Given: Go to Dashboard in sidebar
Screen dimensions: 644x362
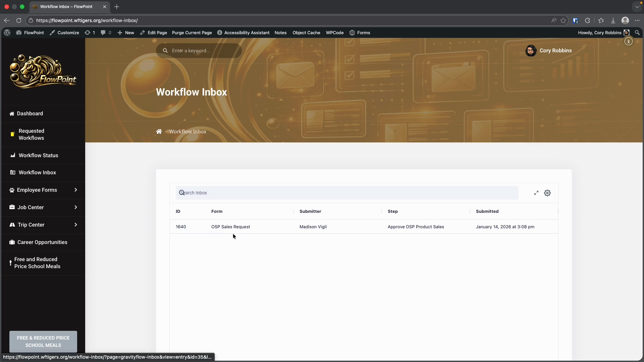Looking at the screenshot, I should point(30,114).
